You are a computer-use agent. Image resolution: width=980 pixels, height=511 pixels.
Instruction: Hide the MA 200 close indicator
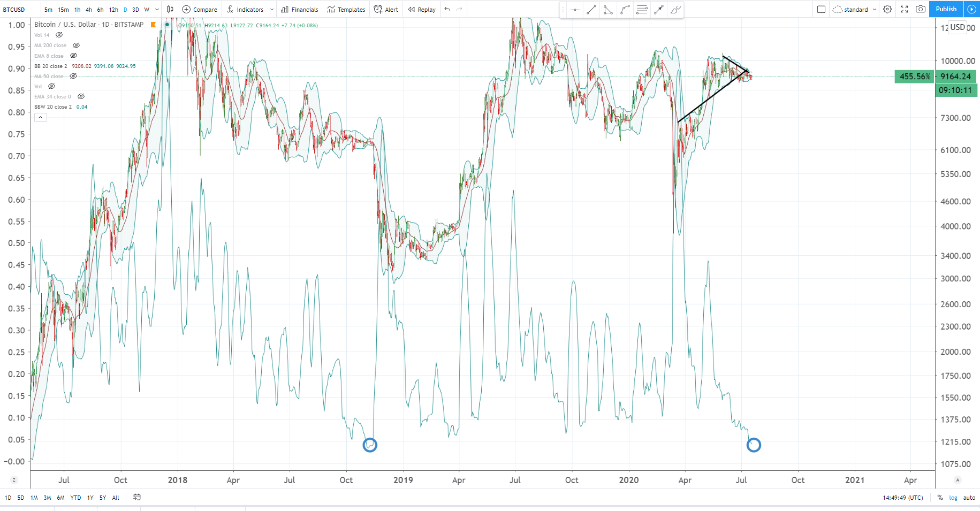click(x=77, y=45)
